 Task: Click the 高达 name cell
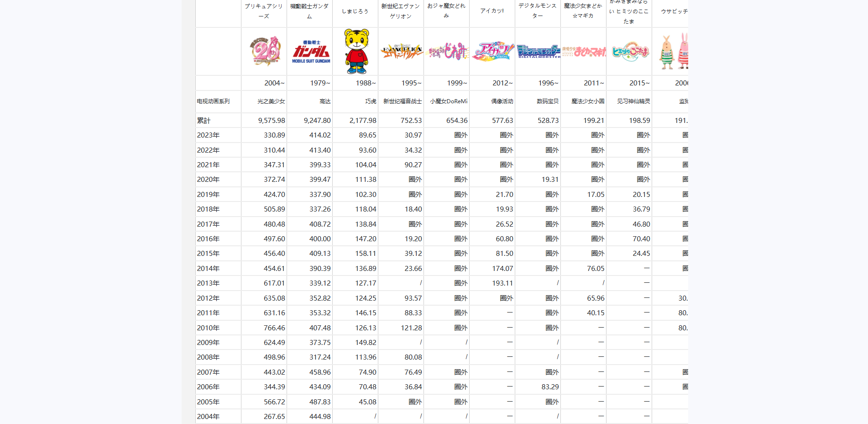point(325,101)
